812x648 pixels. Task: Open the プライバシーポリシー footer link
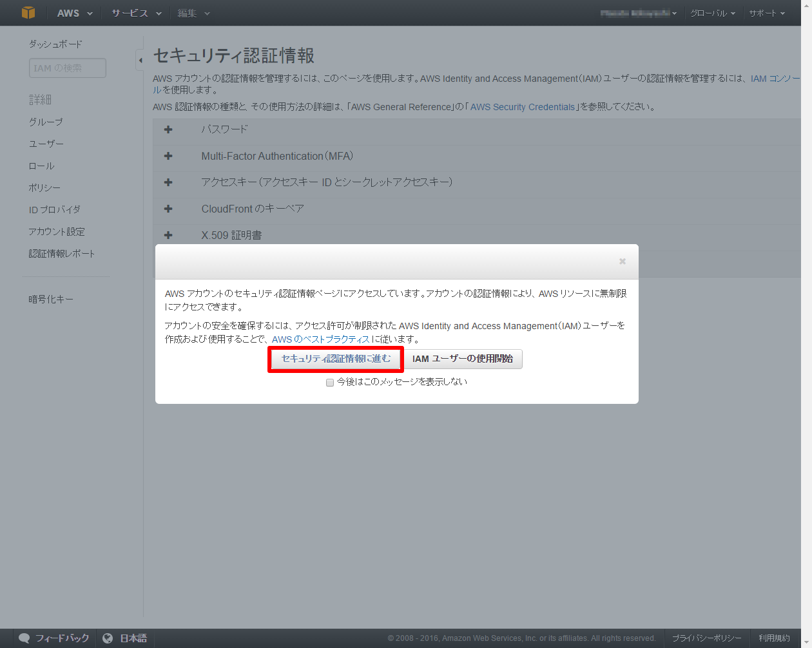pos(707,638)
